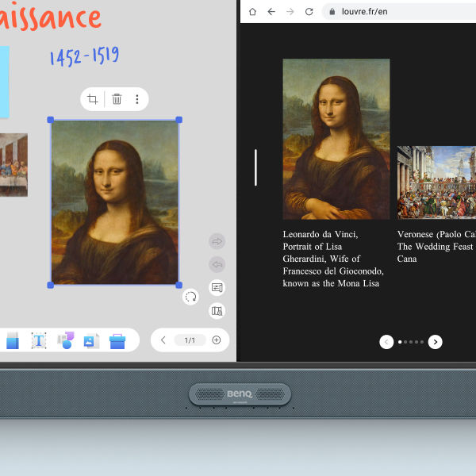476x476 pixels.
Task: Delete the selected image with the trash icon
Action: [117, 99]
